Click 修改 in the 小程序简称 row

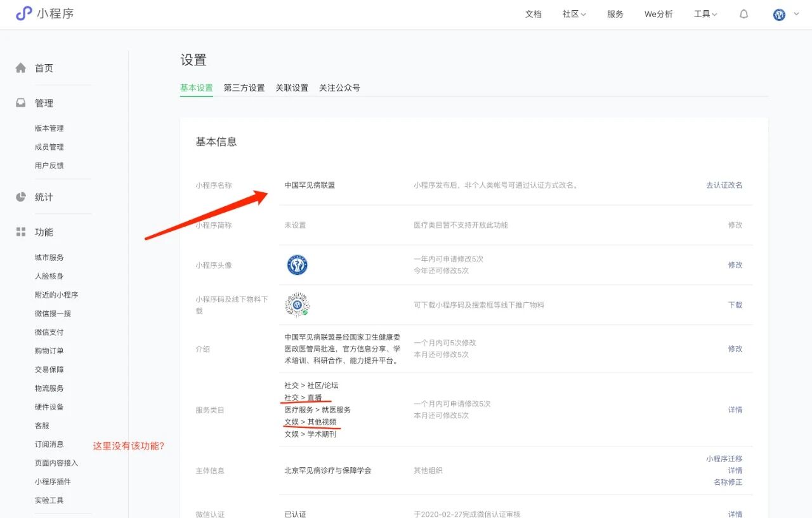click(x=735, y=225)
